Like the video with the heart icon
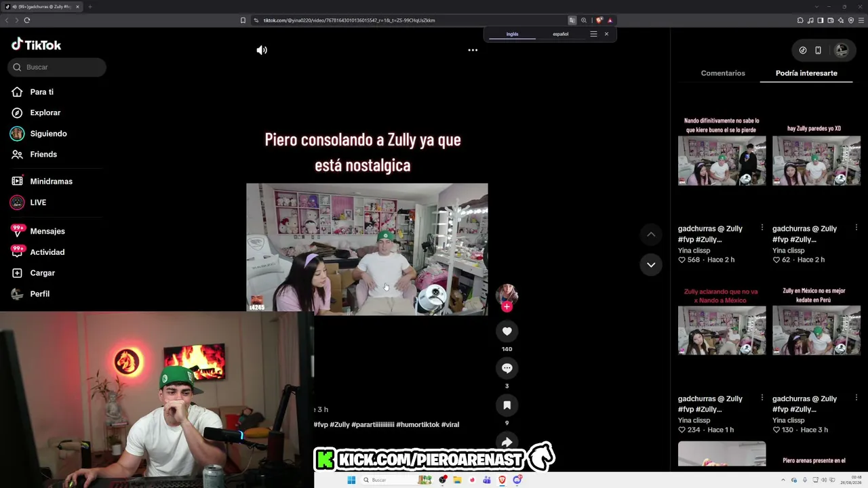Screen dimensions: 868x488 coord(507,331)
